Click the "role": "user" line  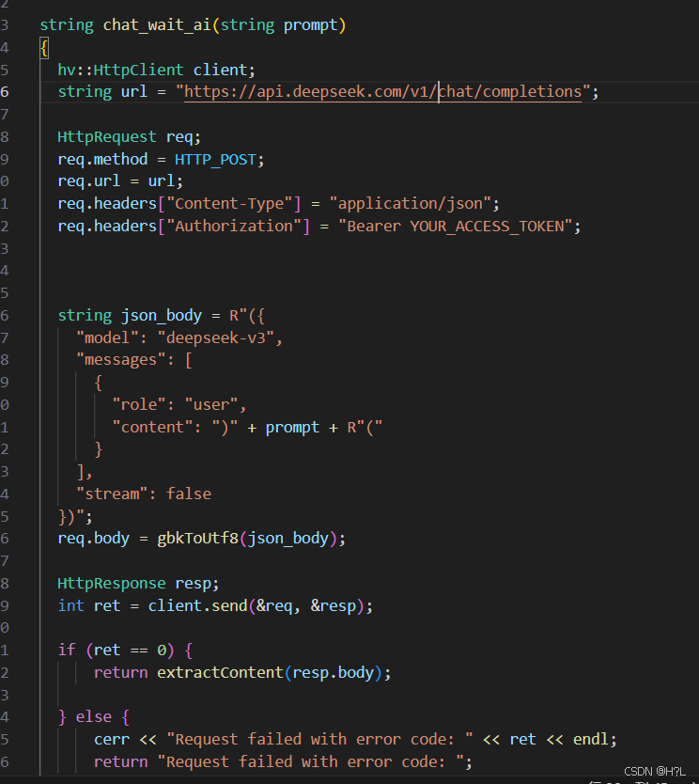tap(179, 404)
